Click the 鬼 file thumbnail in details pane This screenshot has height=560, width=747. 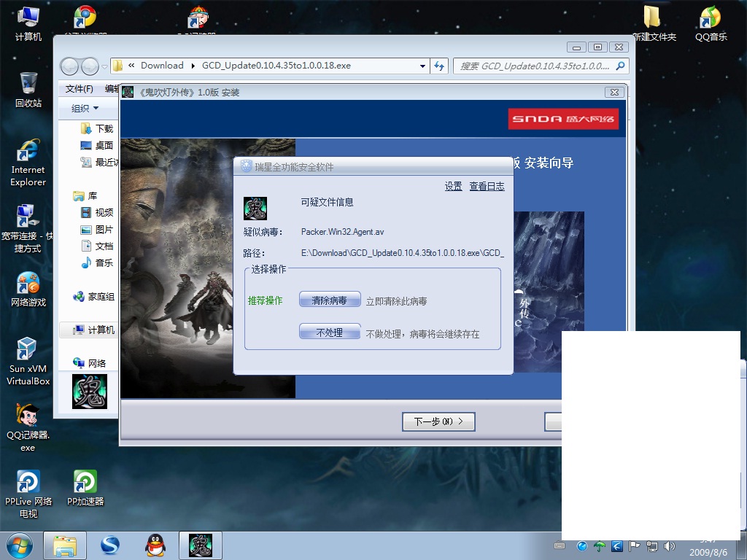(x=90, y=392)
